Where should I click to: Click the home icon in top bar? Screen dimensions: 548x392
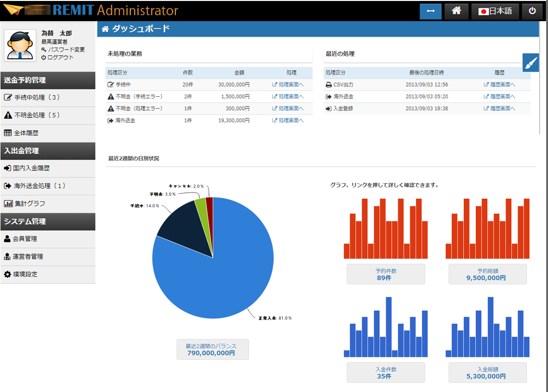tap(456, 11)
